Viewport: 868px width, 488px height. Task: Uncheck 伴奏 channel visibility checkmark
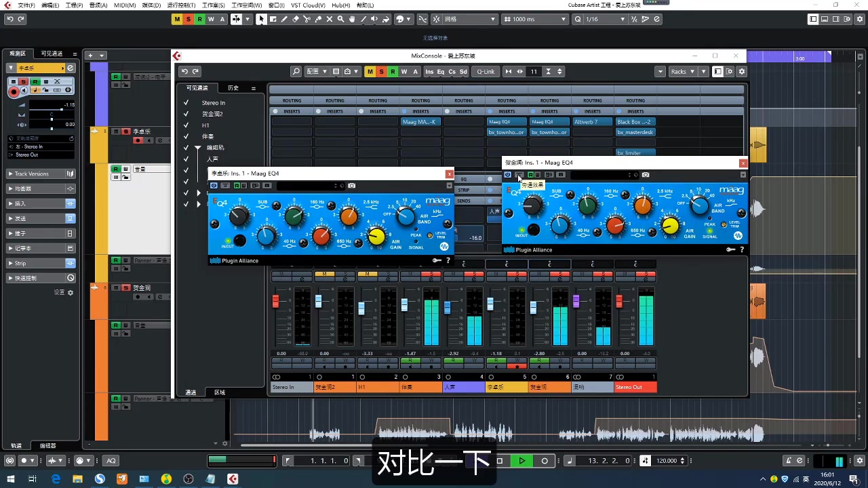click(186, 136)
